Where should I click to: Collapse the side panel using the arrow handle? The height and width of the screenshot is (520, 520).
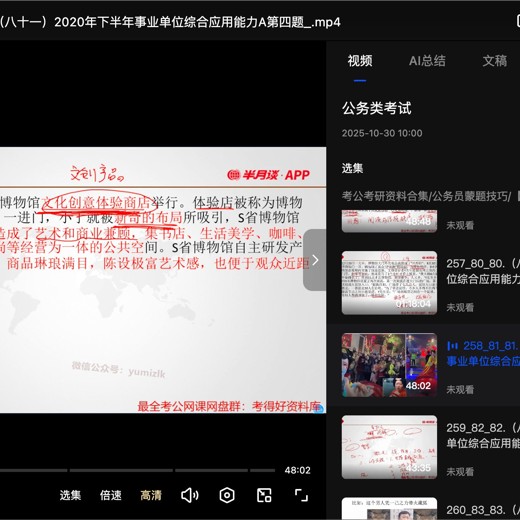click(x=315, y=260)
